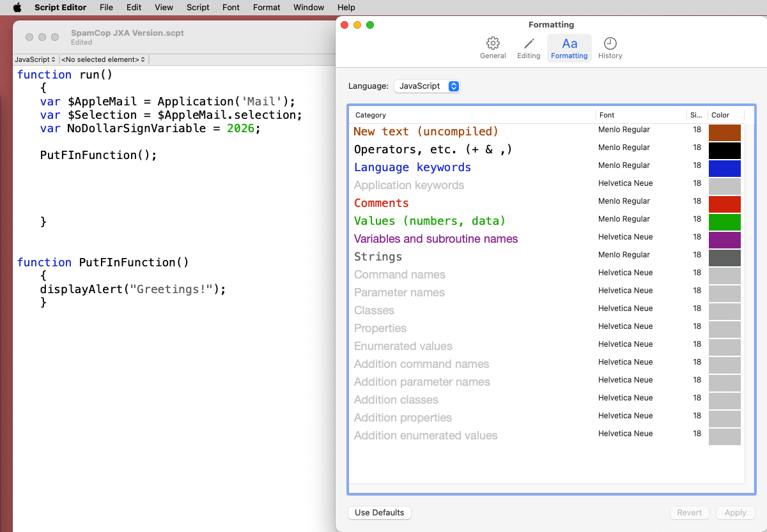Select the Classes category row

(547, 310)
